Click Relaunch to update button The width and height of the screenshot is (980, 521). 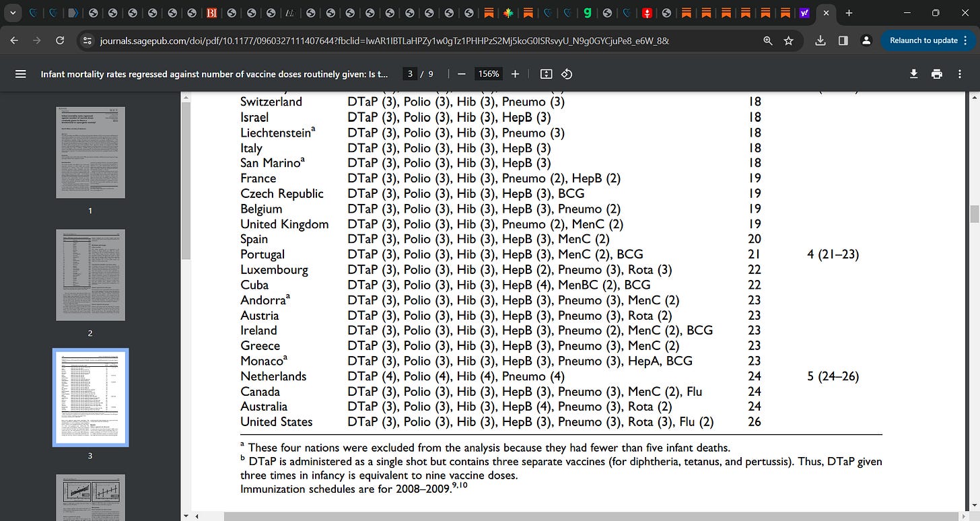929,40
